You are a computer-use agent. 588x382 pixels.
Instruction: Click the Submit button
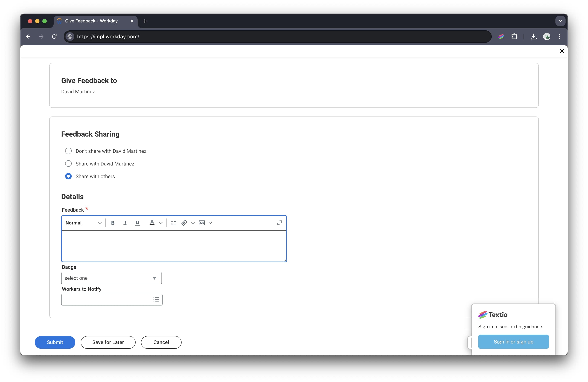point(55,342)
